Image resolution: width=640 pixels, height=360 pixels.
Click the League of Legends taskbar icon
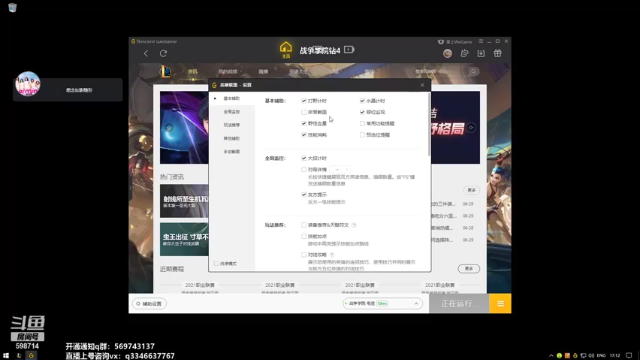[x=19, y=356]
